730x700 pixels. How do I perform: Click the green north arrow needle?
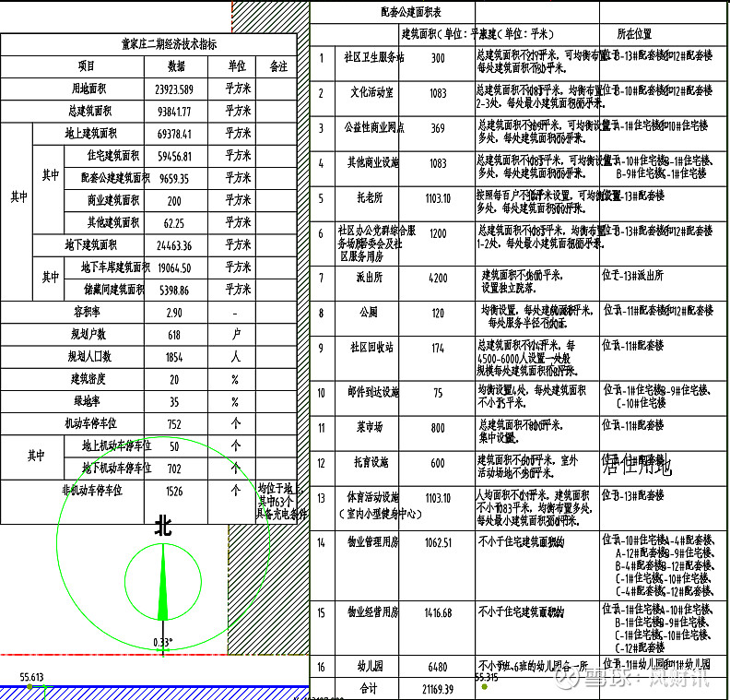[163, 583]
